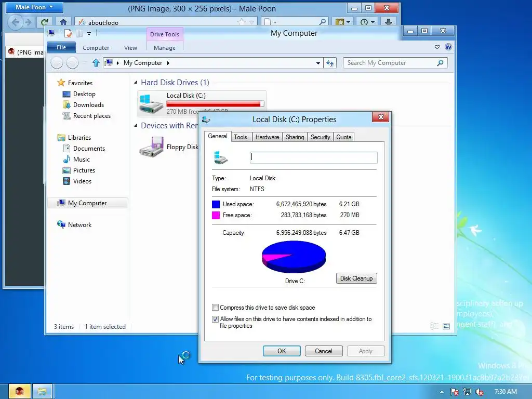Image resolution: width=532 pixels, height=399 pixels.
Task: Switch to the details view icon
Action: click(x=435, y=326)
